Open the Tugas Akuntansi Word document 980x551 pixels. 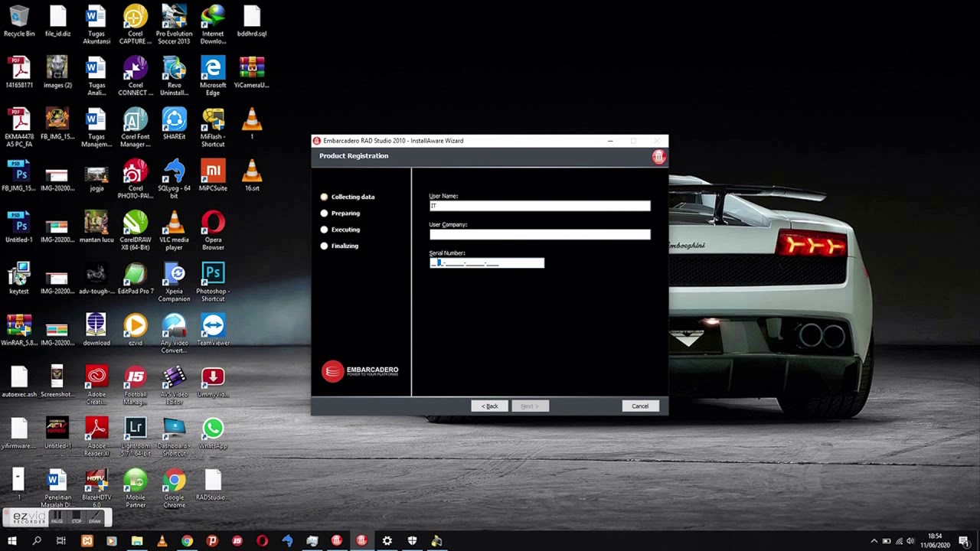click(x=96, y=24)
